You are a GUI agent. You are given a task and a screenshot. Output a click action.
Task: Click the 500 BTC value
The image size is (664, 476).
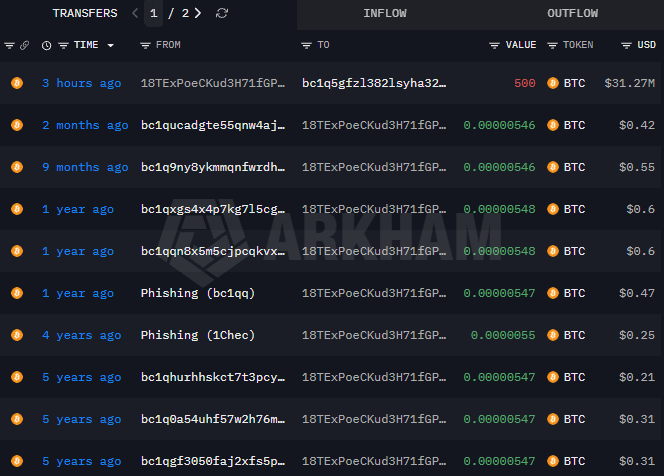(x=525, y=83)
